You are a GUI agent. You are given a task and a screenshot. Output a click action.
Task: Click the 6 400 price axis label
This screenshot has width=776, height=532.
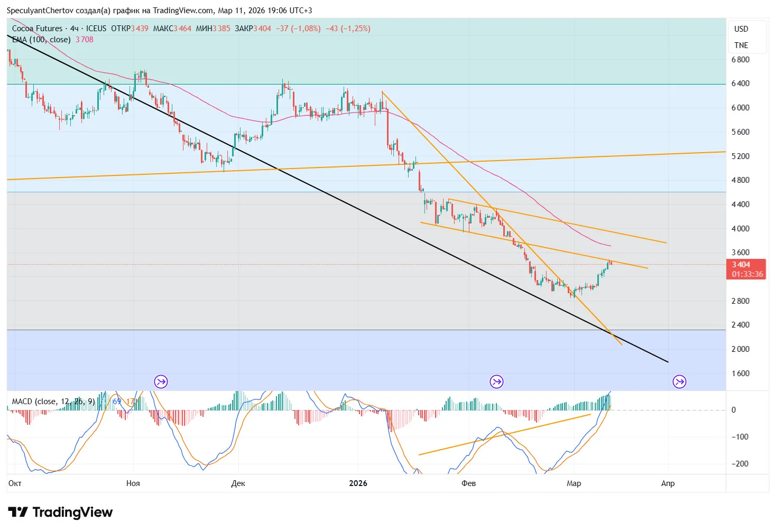(741, 83)
